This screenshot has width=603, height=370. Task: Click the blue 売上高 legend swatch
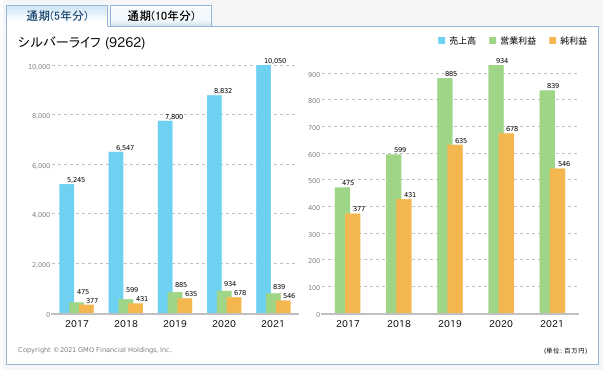pyautogui.click(x=441, y=41)
